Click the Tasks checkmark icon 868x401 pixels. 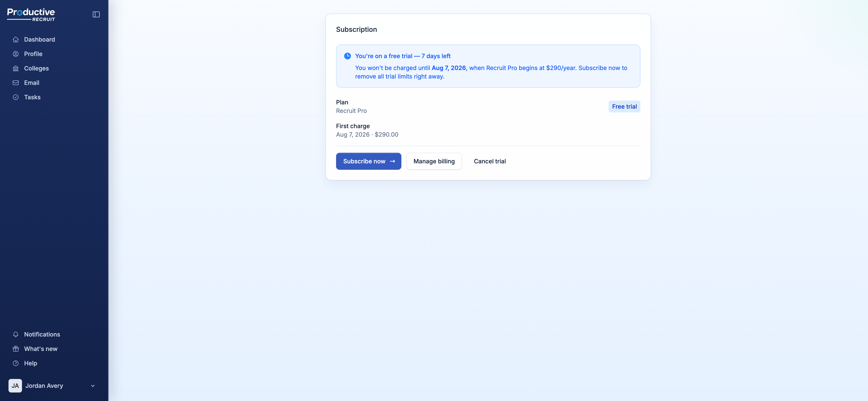click(x=15, y=97)
